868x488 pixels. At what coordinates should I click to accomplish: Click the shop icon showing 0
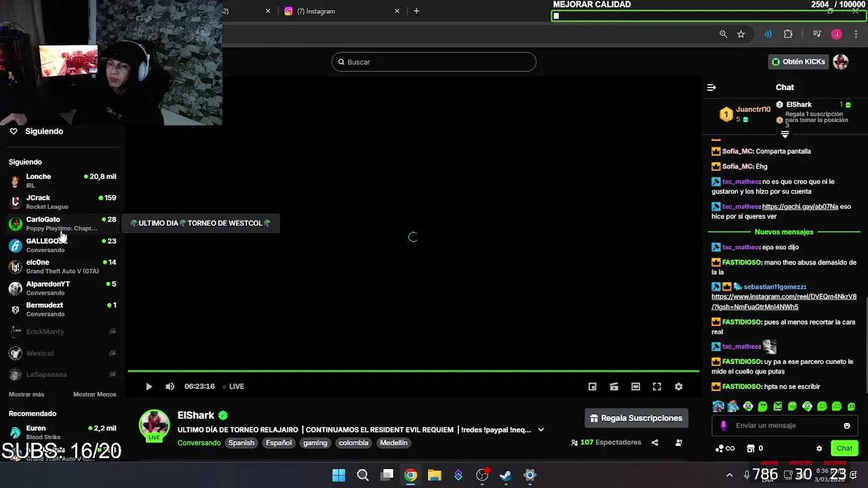[x=755, y=448]
